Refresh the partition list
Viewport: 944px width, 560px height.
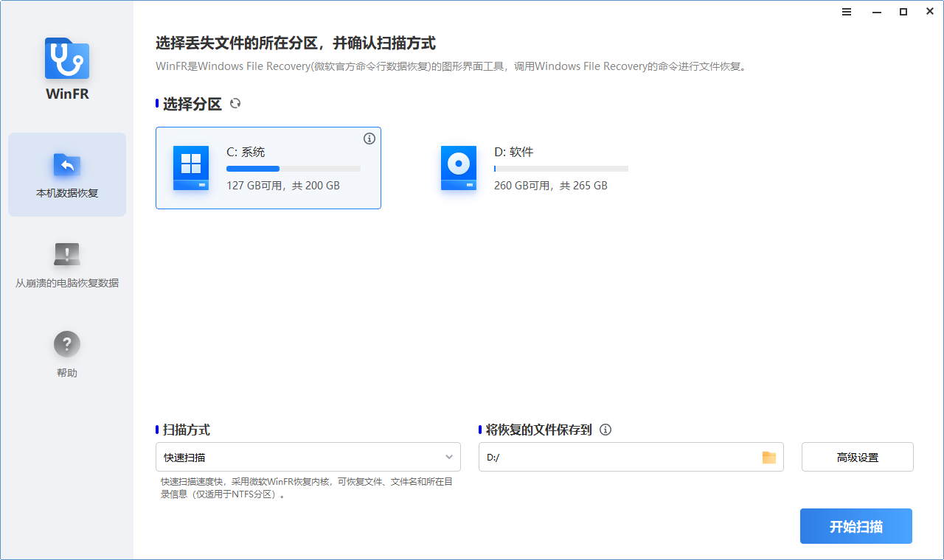point(235,104)
